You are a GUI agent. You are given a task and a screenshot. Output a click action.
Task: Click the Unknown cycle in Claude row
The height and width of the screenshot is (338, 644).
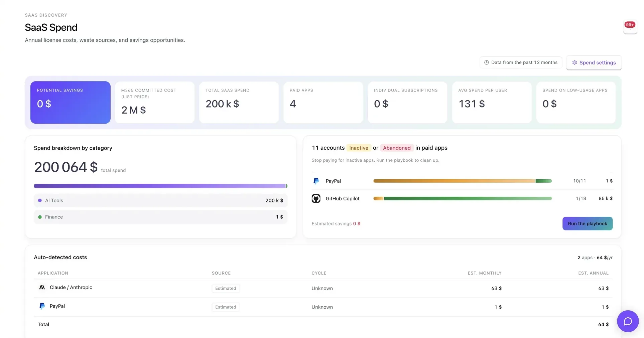tap(322, 288)
